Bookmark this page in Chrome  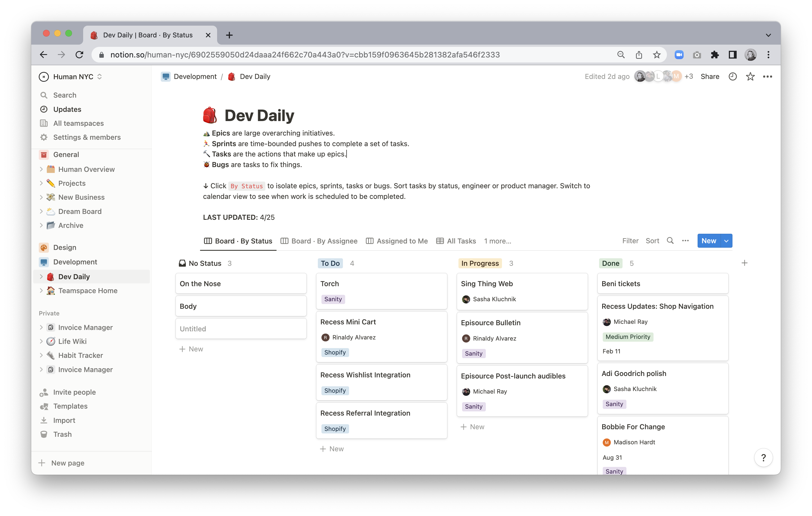click(657, 55)
